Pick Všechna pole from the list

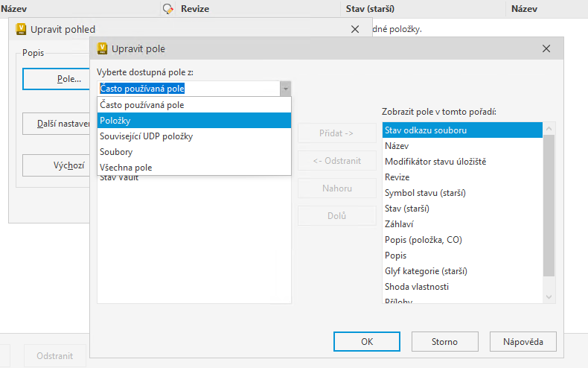(194, 168)
